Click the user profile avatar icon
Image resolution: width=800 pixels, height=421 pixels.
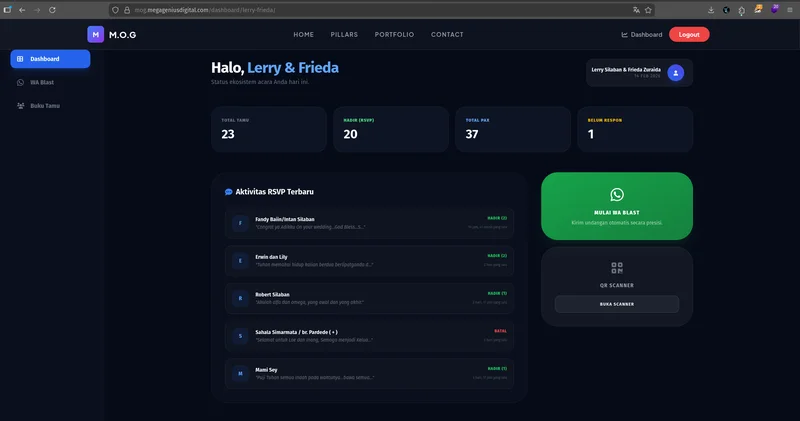point(676,72)
